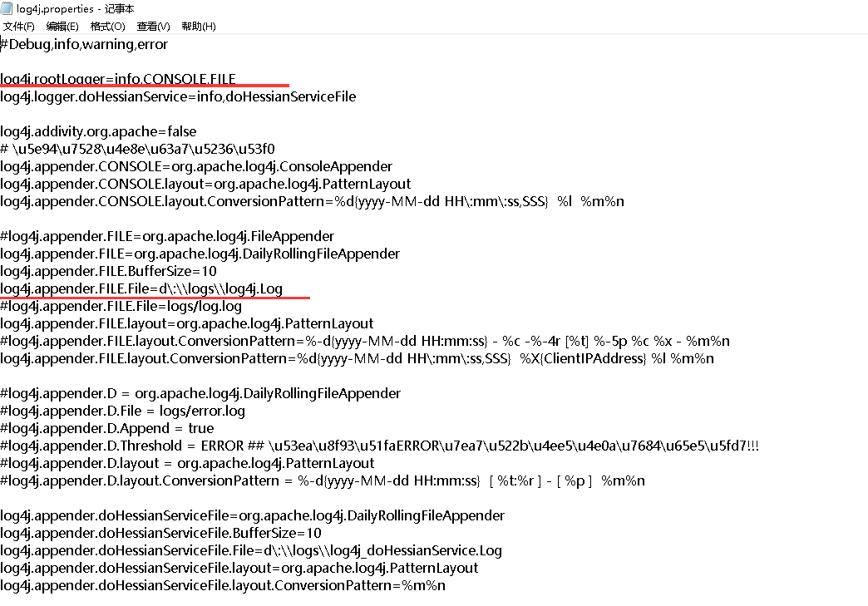Screen dimensions: 868x606
Task: Open the 编辑(E) menu
Action: 62,26
